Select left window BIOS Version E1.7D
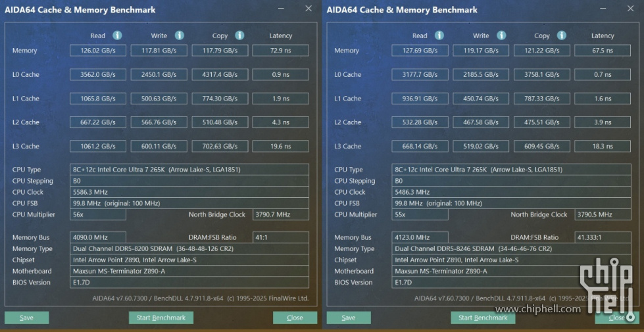The image size is (644, 332). (189, 282)
